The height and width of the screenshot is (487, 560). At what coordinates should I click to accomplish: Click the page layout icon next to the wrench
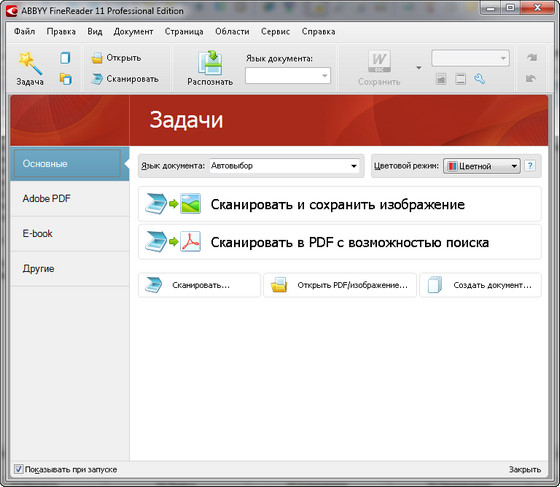coord(460,79)
